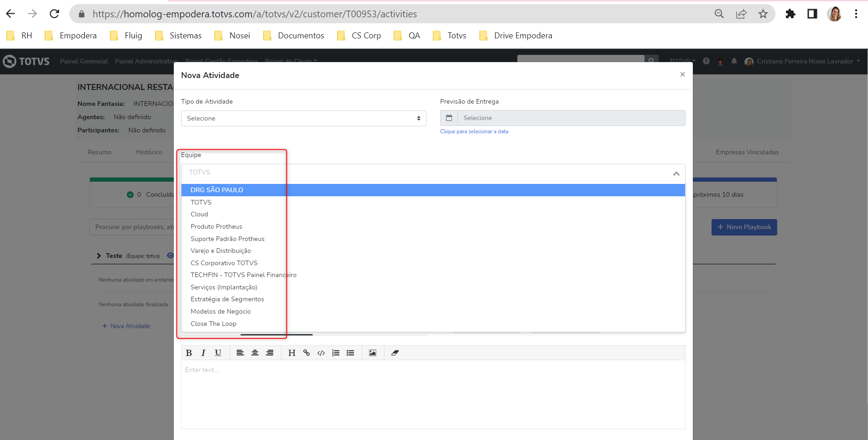
Task: Choose Estratégia de Segmentos team
Action: point(433,299)
